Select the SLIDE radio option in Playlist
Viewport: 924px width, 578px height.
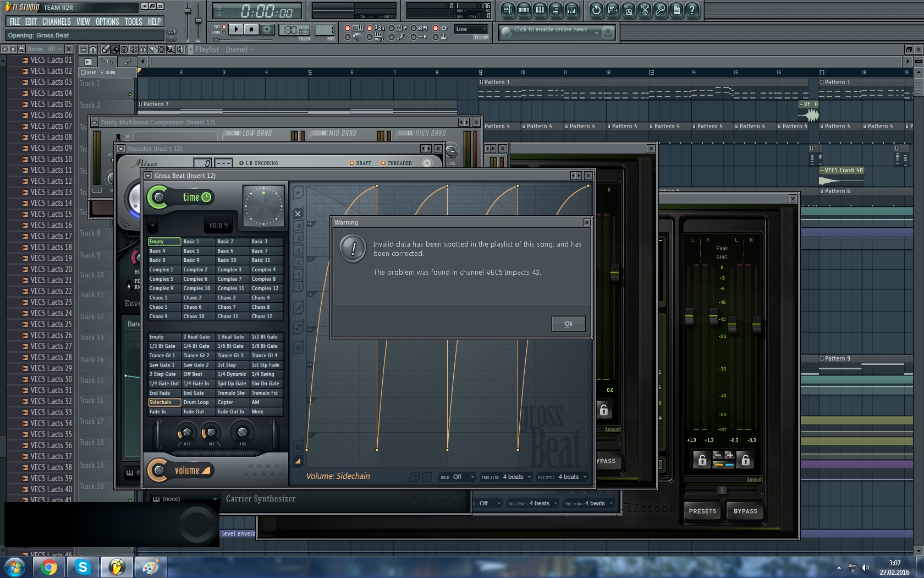coord(102,72)
